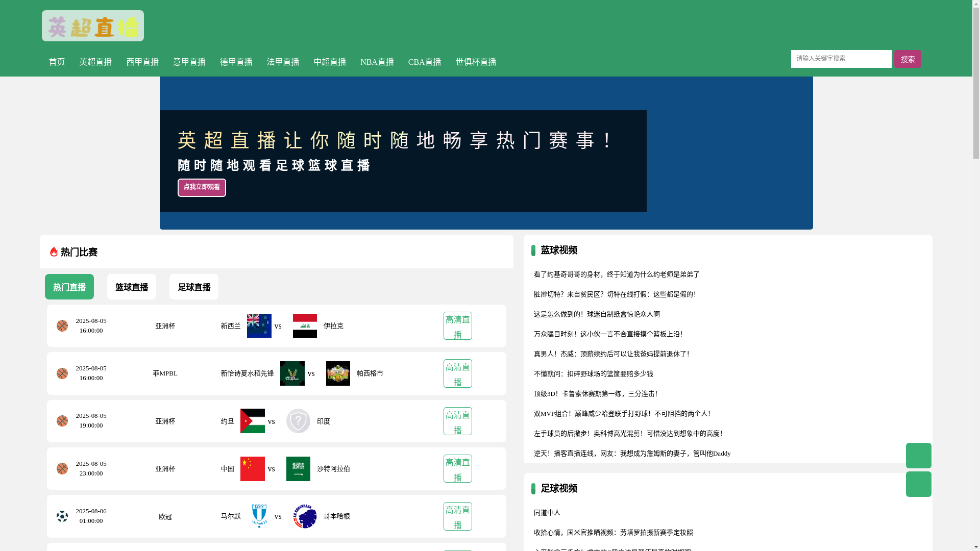The width and height of the screenshot is (980, 551).
Task: Open video 真男人！杰威：顶薪续约后
Action: 612,354
